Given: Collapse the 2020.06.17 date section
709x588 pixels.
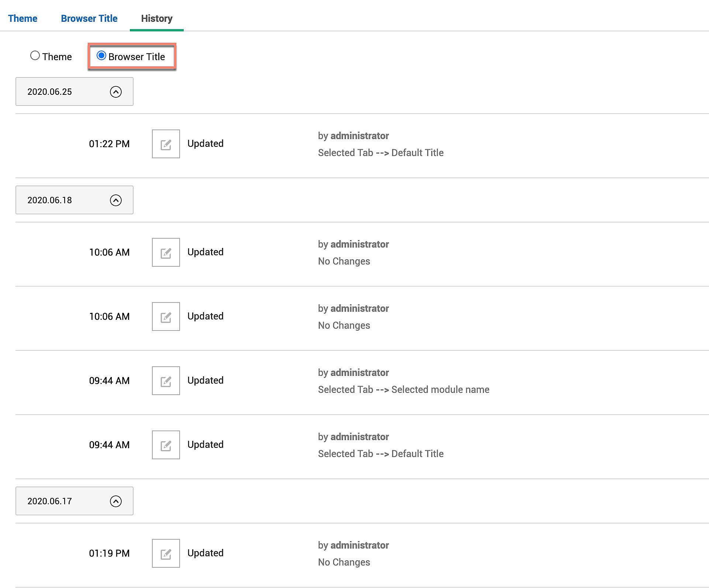Looking at the screenshot, I should click(x=116, y=501).
